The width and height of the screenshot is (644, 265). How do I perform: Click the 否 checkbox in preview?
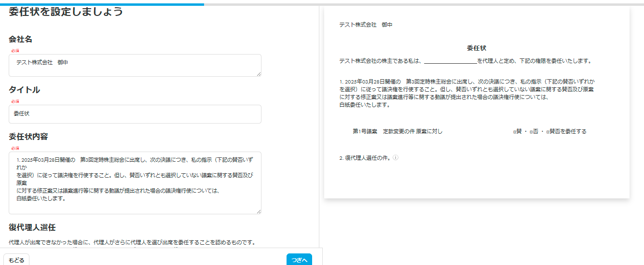(x=531, y=132)
